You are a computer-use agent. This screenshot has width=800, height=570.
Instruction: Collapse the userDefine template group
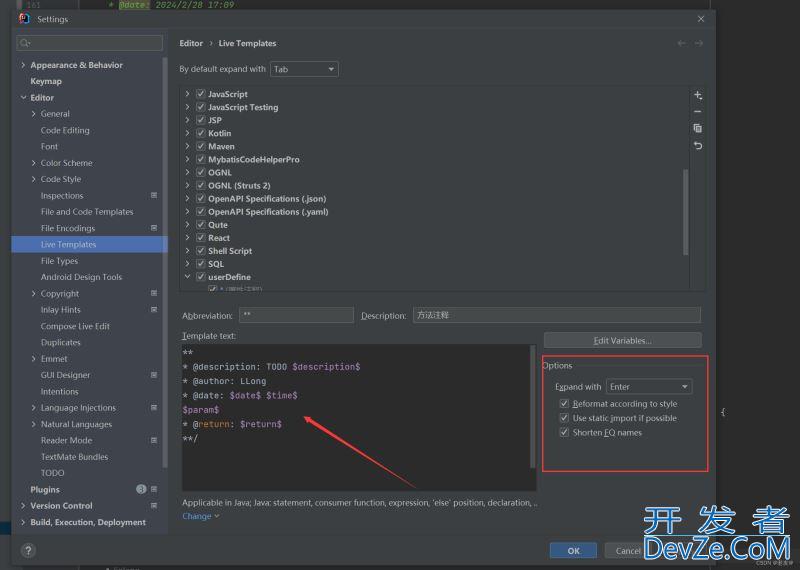coord(187,277)
